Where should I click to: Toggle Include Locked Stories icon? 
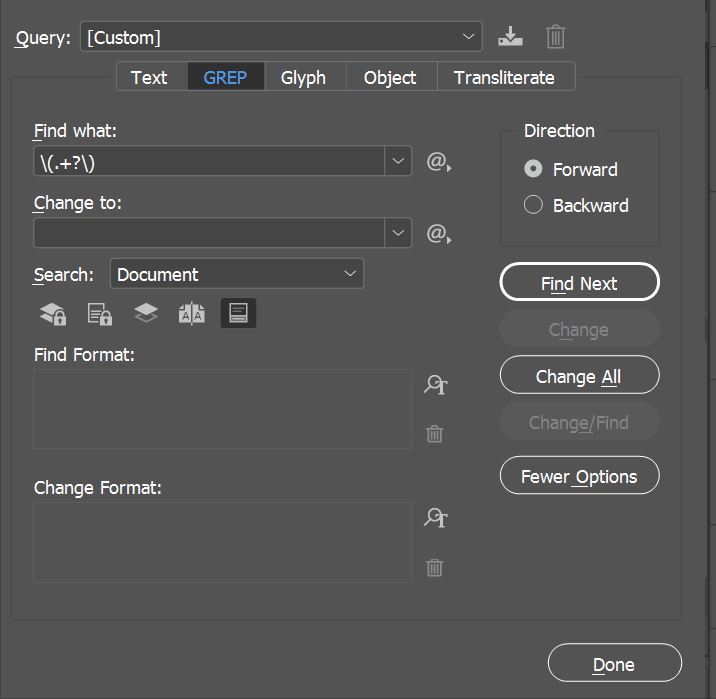[x=99, y=314]
